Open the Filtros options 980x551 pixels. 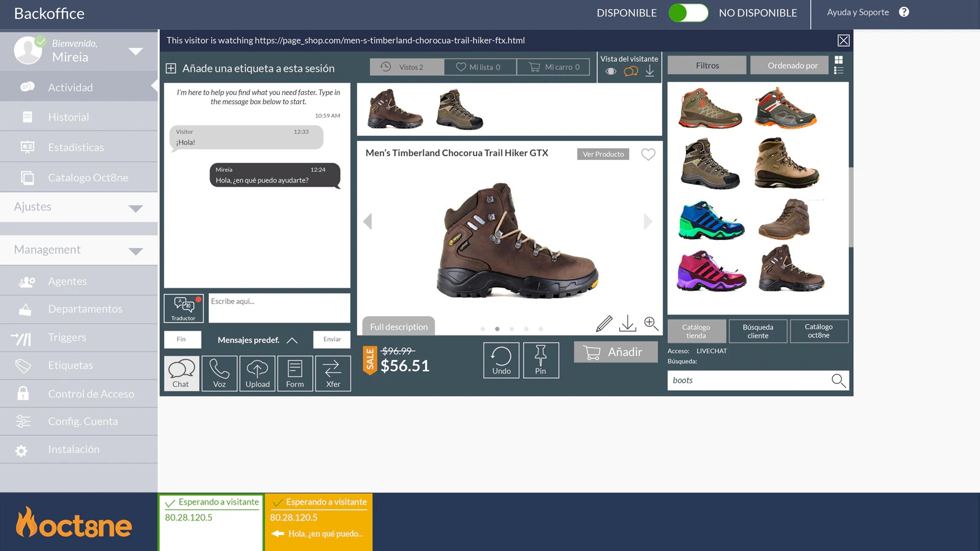(707, 65)
